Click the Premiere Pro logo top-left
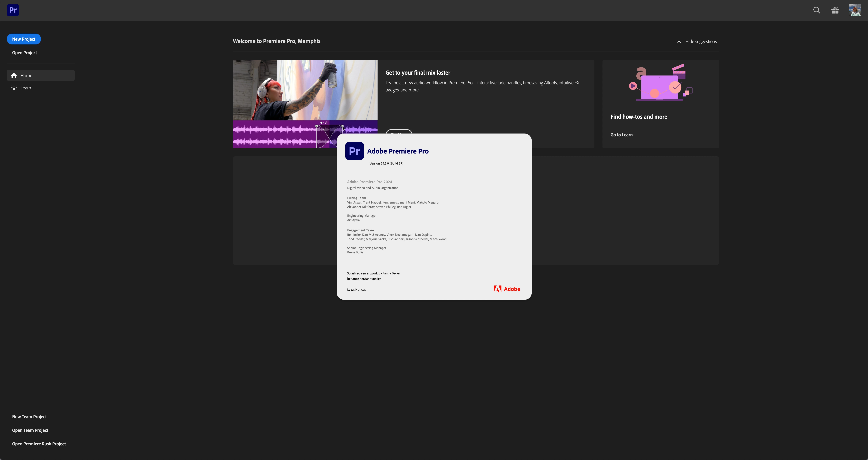Screen dimensions: 868x460 [13, 10]
